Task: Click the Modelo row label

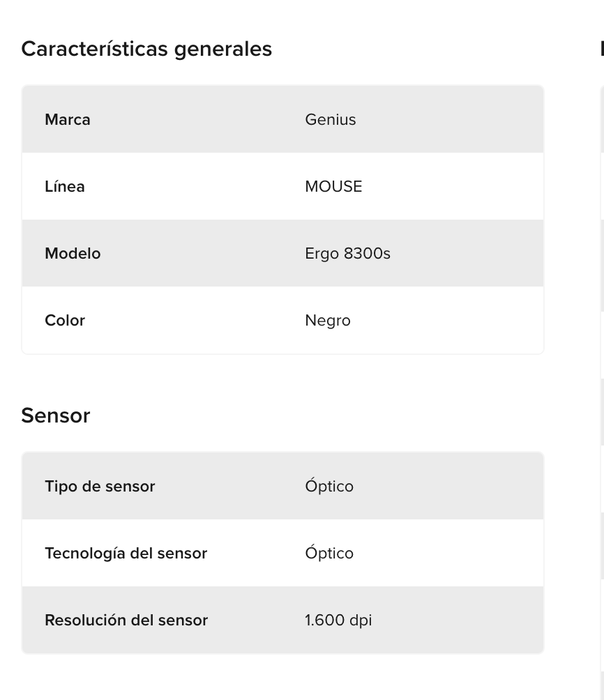Action: [73, 254]
